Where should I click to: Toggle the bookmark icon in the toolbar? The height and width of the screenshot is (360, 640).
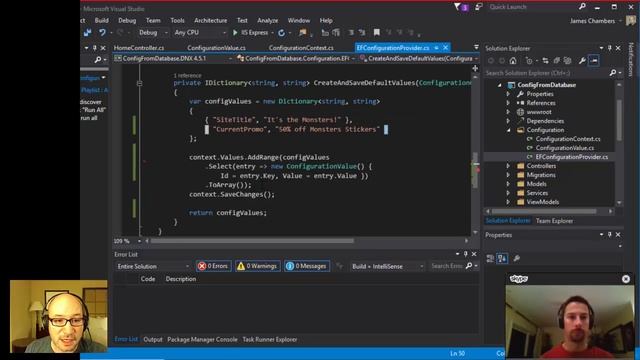376,32
